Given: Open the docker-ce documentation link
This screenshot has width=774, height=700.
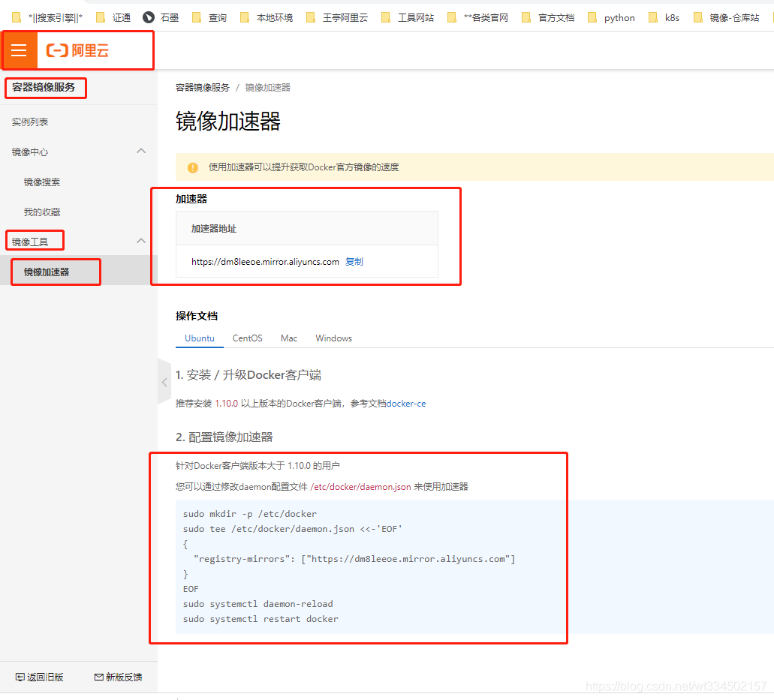Looking at the screenshot, I should point(406,403).
